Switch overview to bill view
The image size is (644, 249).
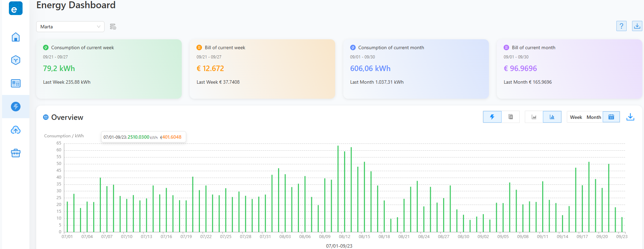pos(510,117)
